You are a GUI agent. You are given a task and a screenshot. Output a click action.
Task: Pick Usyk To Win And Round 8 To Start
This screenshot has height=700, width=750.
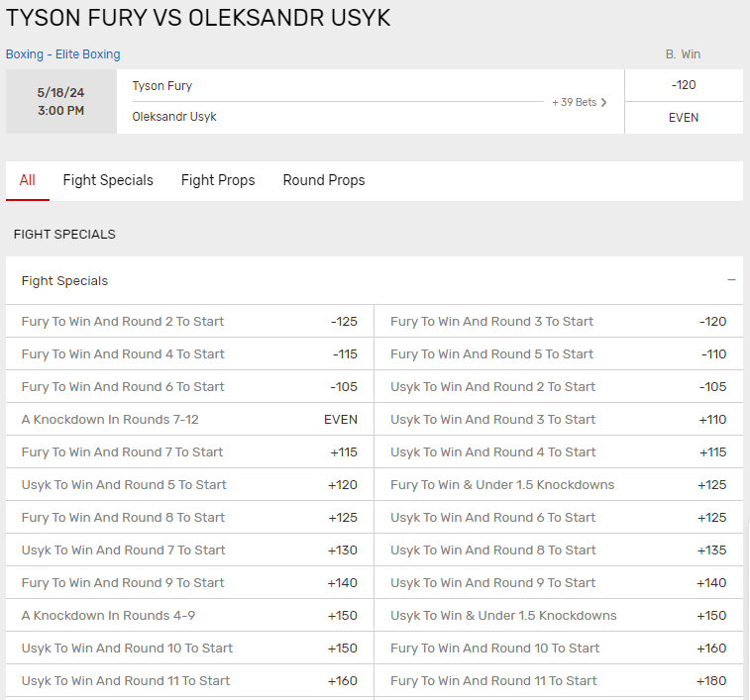point(559,550)
